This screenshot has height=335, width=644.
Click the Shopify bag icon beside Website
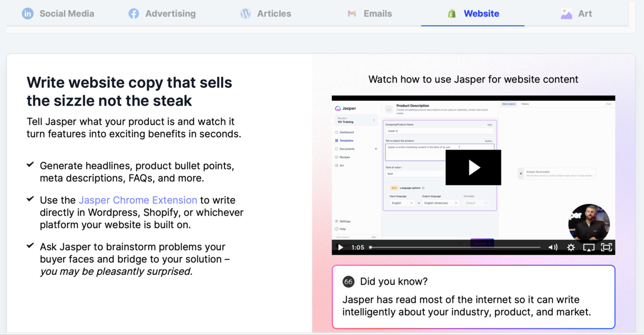[x=452, y=14]
